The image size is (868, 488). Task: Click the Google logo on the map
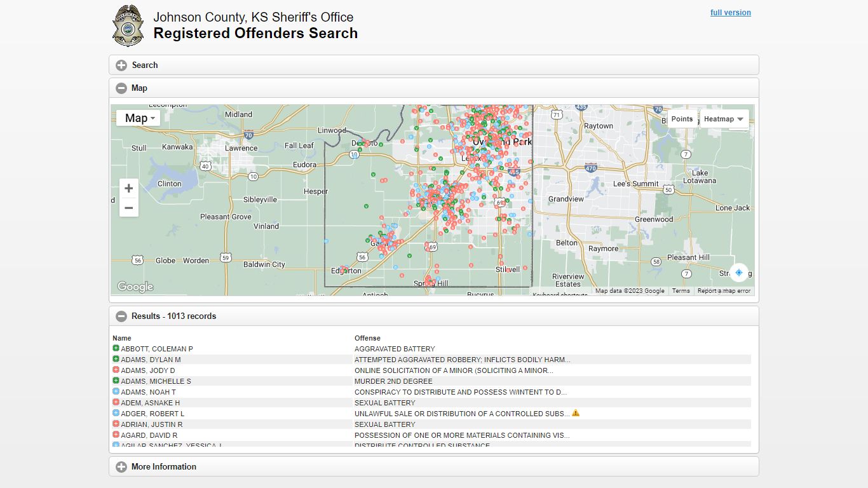[x=135, y=287]
